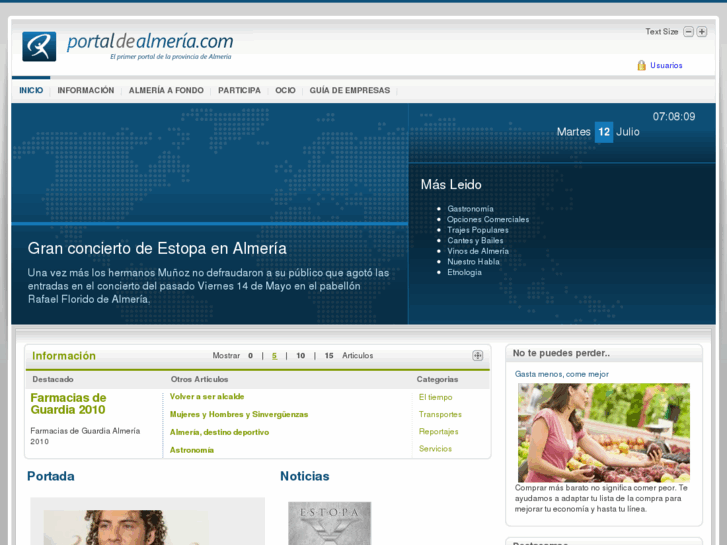This screenshot has height=545, width=727.
Task: Open the Astronomía article
Action: click(x=191, y=450)
